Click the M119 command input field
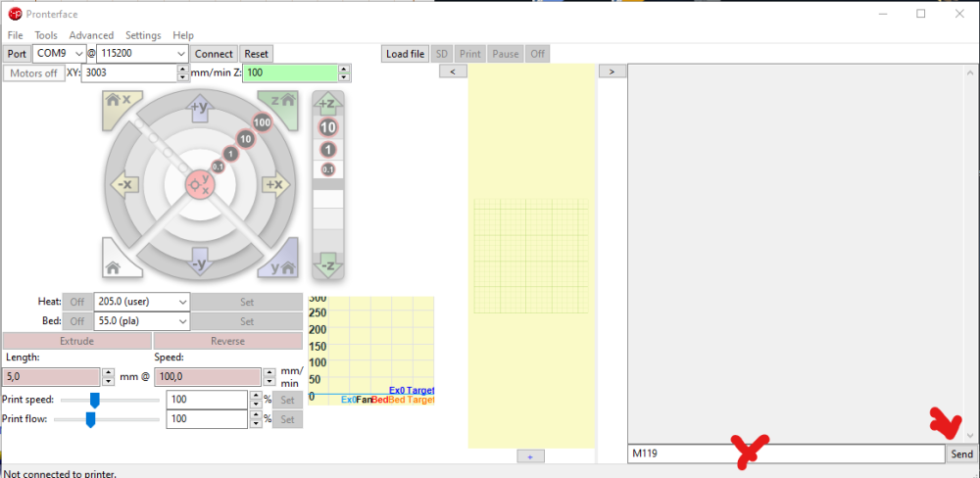This screenshot has height=478, width=980. (786, 454)
